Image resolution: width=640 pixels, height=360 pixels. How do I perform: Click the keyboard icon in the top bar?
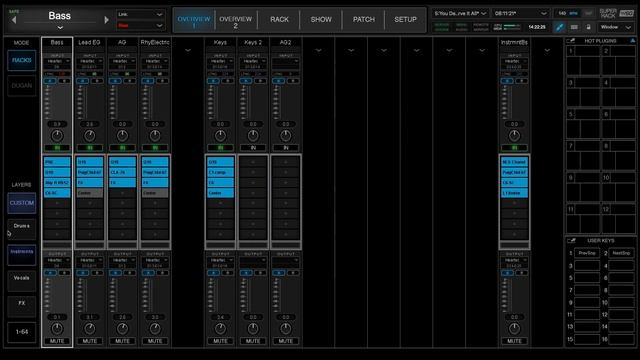(574, 27)
